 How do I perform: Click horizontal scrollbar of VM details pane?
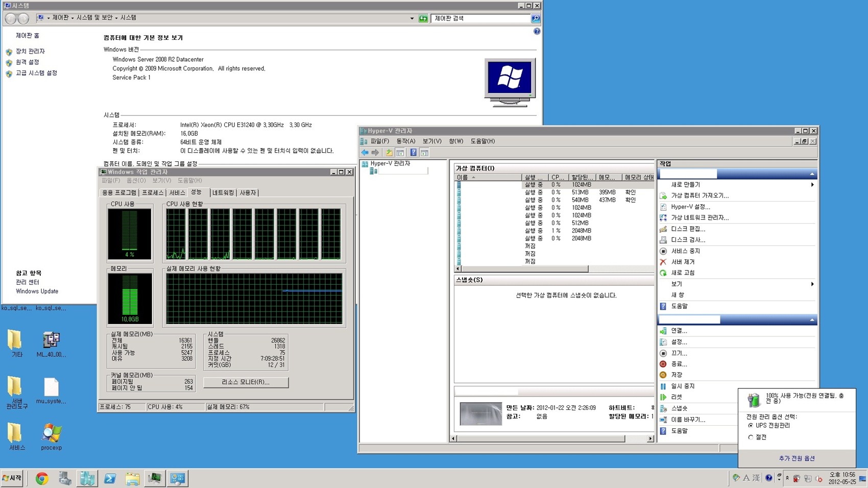pos(541,438)
